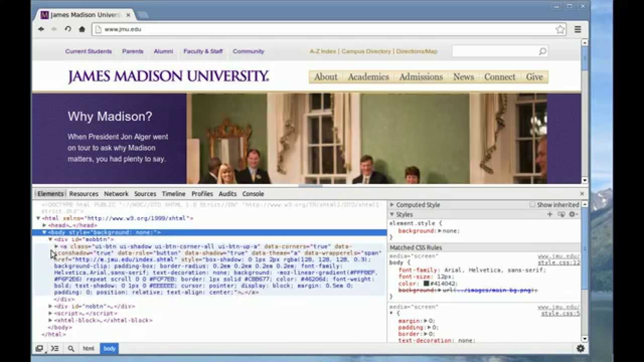This screenshot has width=644, height=362.
Task: Expand the xhtml-block element node
Action: (50, 320)
